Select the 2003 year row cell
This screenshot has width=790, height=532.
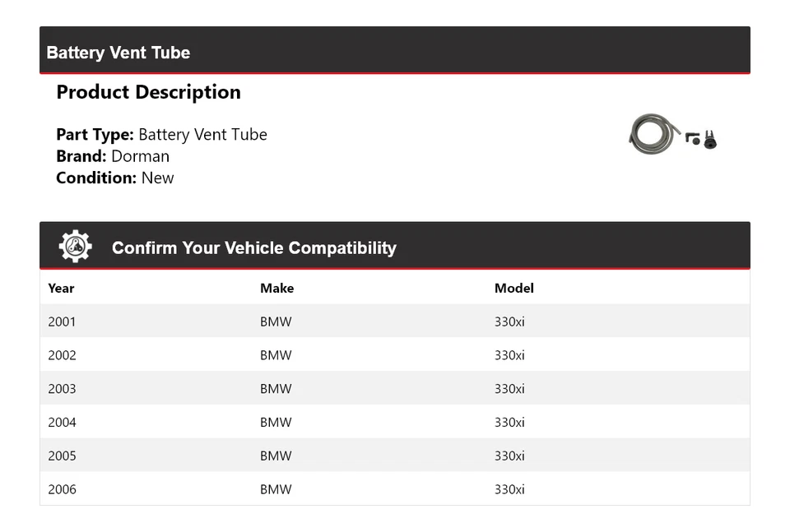(x=62, y=389)
